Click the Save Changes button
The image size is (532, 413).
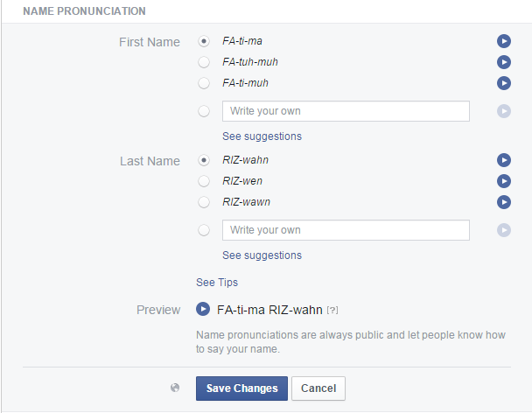click(x=241, y=388)
